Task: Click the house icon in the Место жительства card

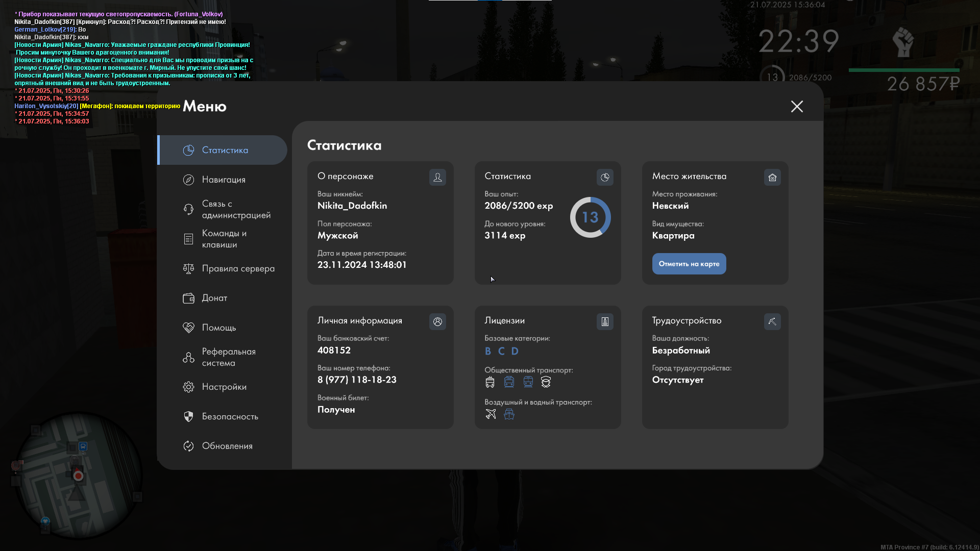Action: coord(772,177)
